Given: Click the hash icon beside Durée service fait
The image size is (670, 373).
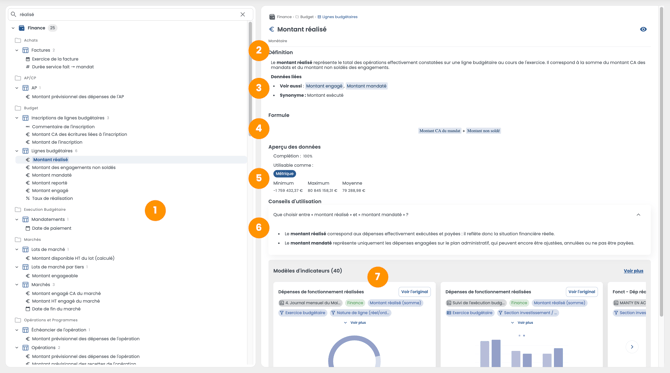Looking at the screenshot, I should (28, 67).
